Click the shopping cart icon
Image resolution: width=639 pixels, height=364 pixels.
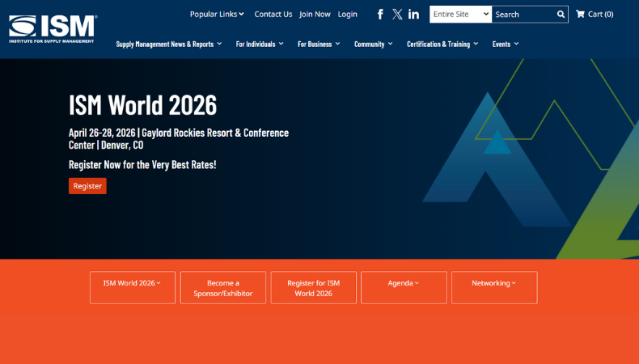click(580, 15)
